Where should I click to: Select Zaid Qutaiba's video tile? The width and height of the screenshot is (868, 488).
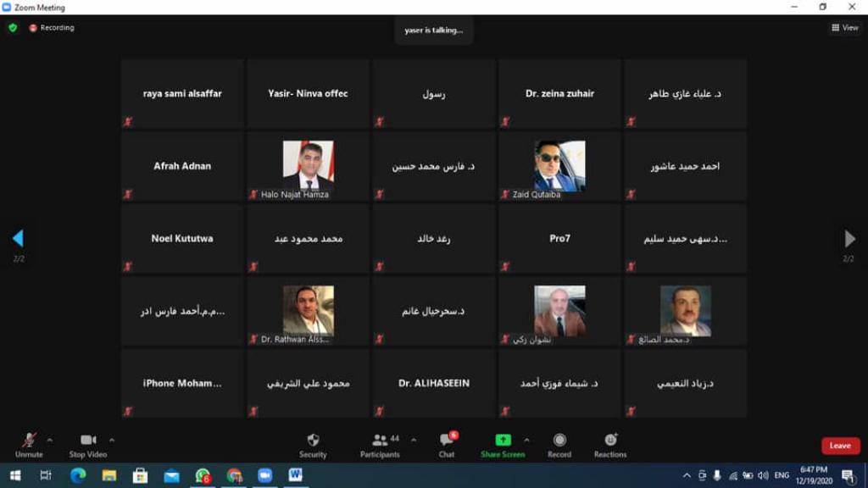point(559,166)
